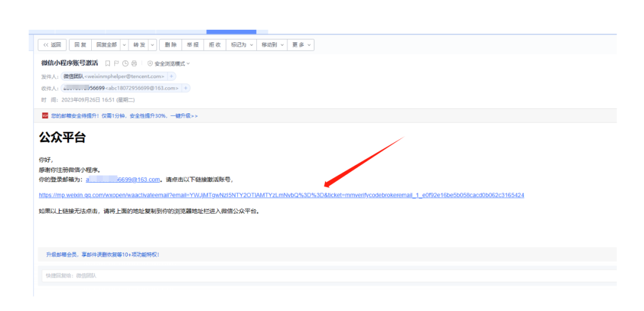Expand the 转发 dropdown arrow
The image size is (644, 311).
[153, 45]
